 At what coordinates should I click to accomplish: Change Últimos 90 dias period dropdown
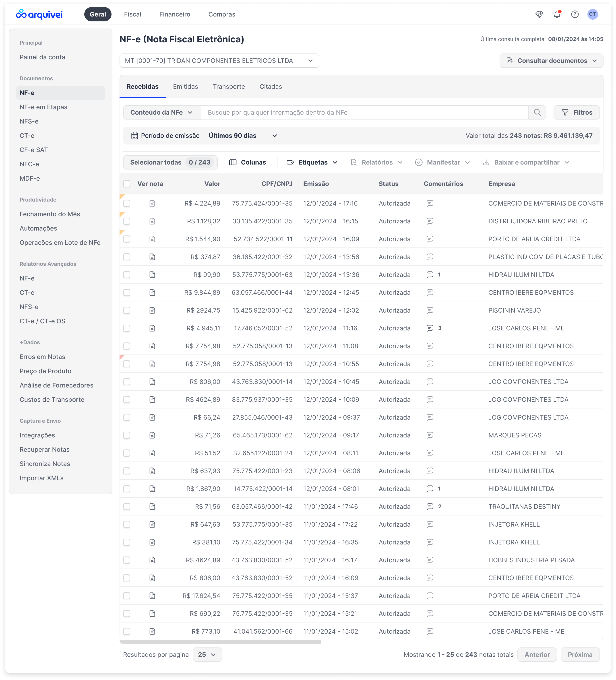point(243,136)
